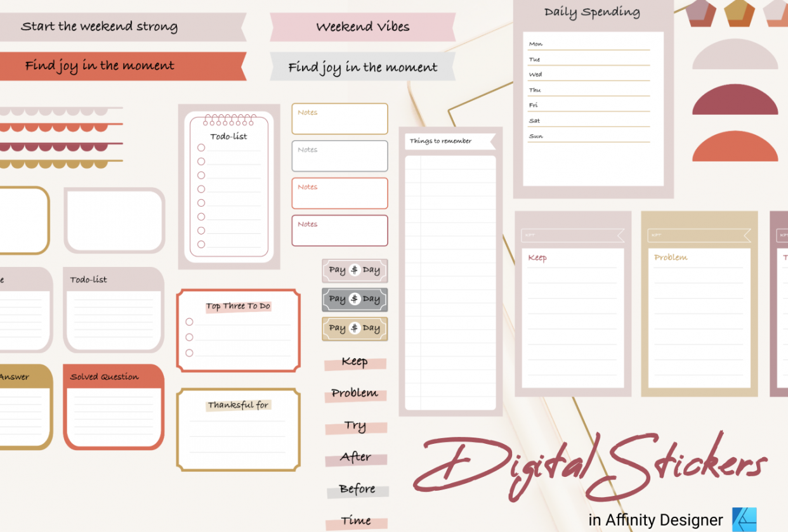Image resolution: width=788 pixels, height=532 pixels.
Task: Click the 'Things to remember' header flag
Action: click(450, 141)
